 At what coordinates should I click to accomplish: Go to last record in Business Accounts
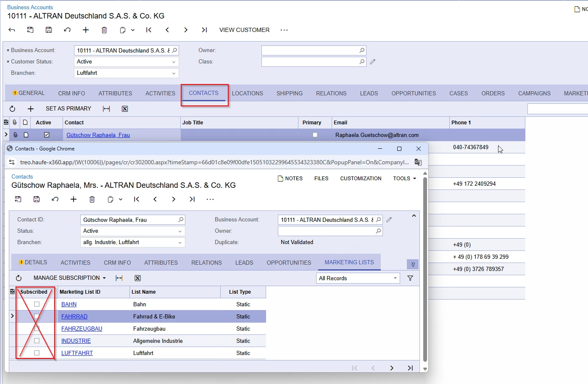tap(204, 30)
